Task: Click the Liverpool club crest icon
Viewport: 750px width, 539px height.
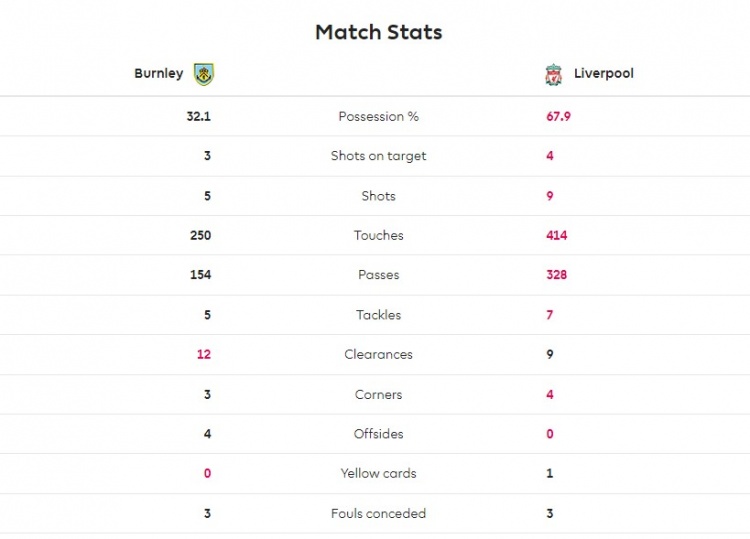Action: (x=553, y=75)
